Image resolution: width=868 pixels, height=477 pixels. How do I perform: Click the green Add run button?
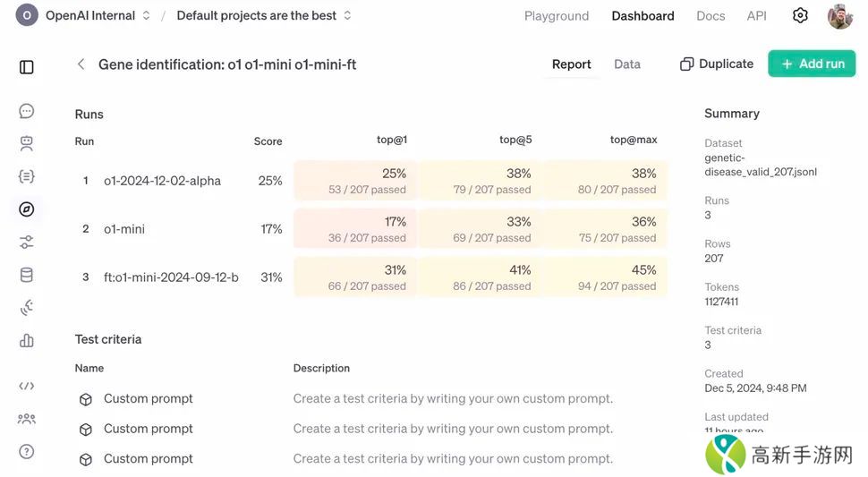point(812,64)
